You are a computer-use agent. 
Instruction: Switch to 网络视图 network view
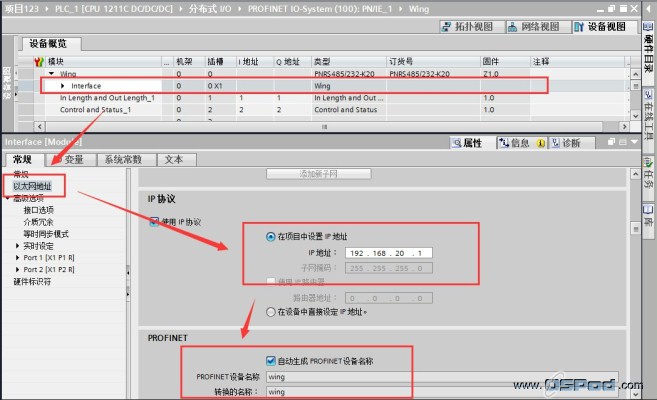[538, 26]
